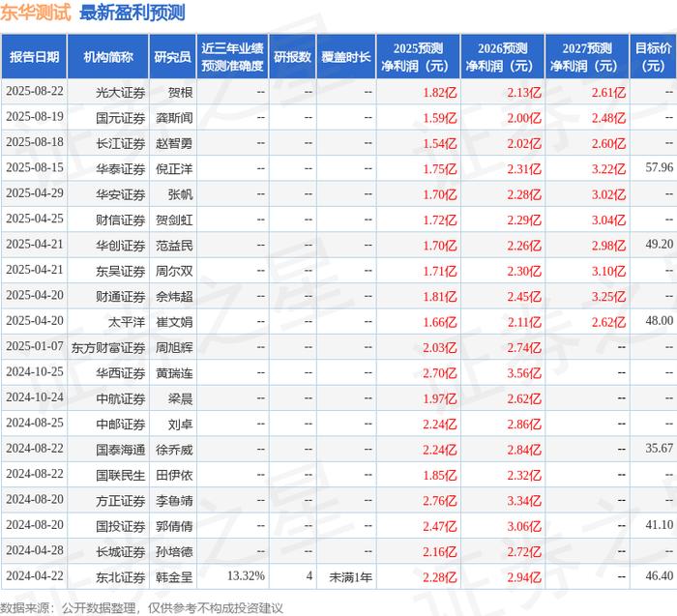Select the 近三年业绩预测准确度 column header
This screenshot has width=677, height=616.
pos(232,56)
